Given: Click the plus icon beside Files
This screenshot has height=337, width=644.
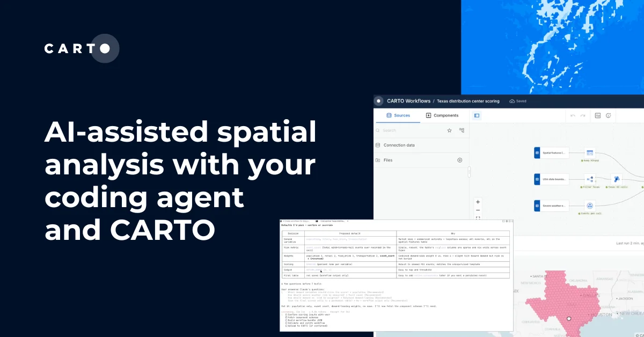Looking at the screenshot, I should [460, 160].
